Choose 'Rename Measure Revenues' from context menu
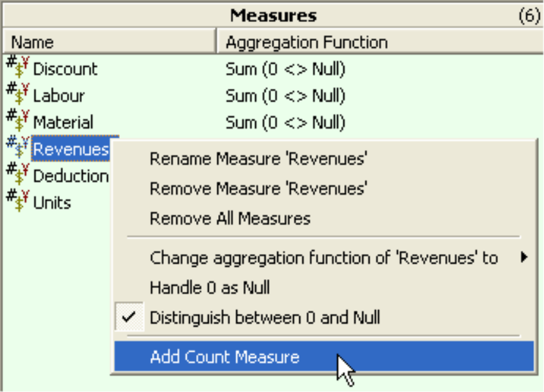 (258, 159)
